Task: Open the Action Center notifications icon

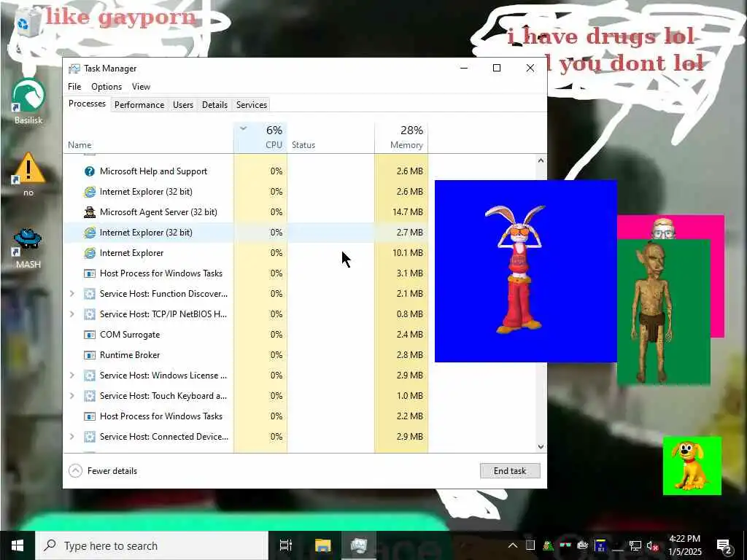Action: [724, 546]
